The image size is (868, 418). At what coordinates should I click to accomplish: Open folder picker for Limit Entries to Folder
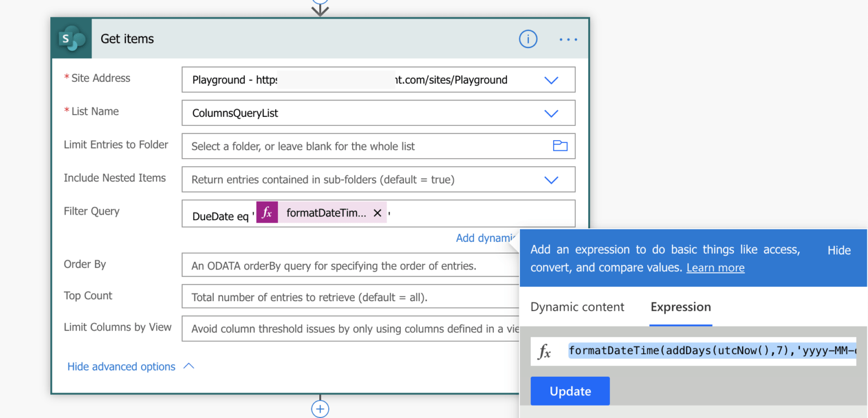560,146
